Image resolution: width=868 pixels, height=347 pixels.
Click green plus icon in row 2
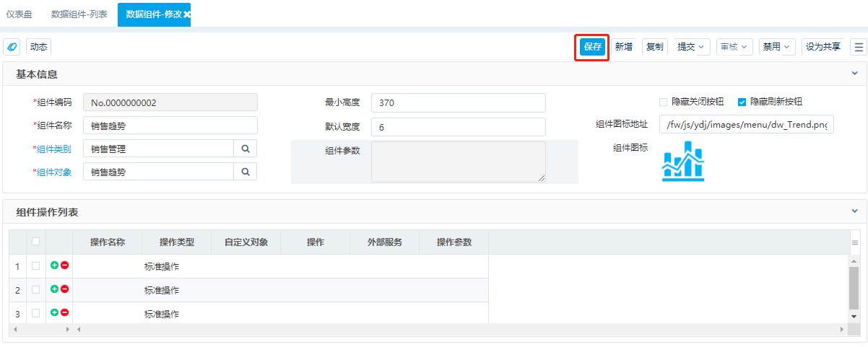pos(54,289)
